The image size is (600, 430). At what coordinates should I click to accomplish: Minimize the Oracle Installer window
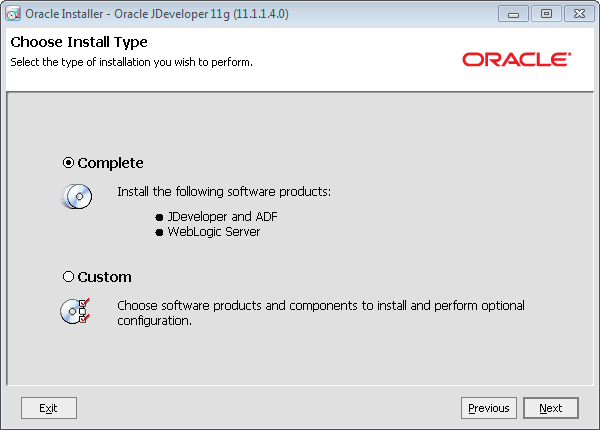point(513,14)
